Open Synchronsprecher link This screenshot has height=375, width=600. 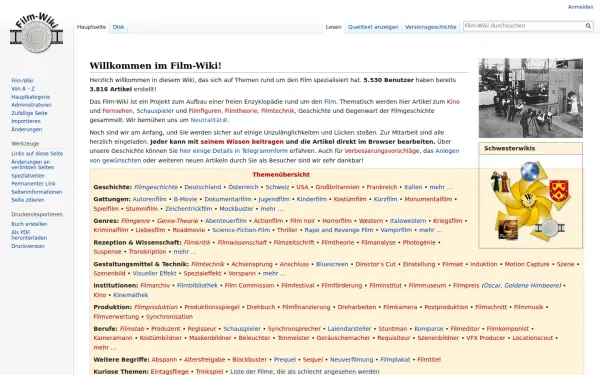(x=294, y=329)
